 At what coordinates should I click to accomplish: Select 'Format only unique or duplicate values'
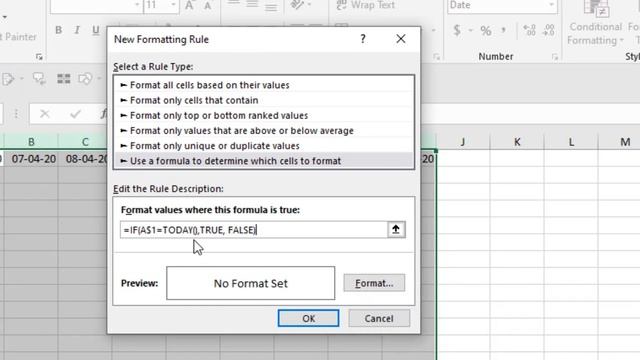pyautogui.click(x=264, y=146)
